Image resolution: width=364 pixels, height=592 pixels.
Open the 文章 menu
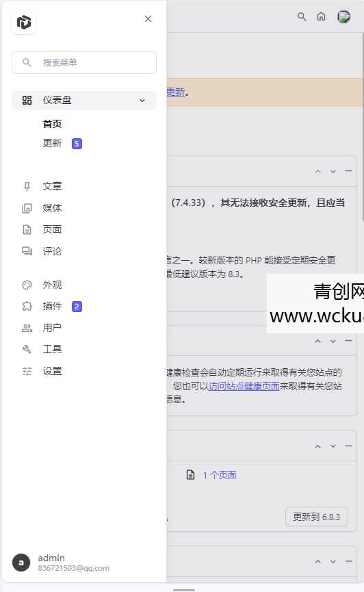[52, 187]
